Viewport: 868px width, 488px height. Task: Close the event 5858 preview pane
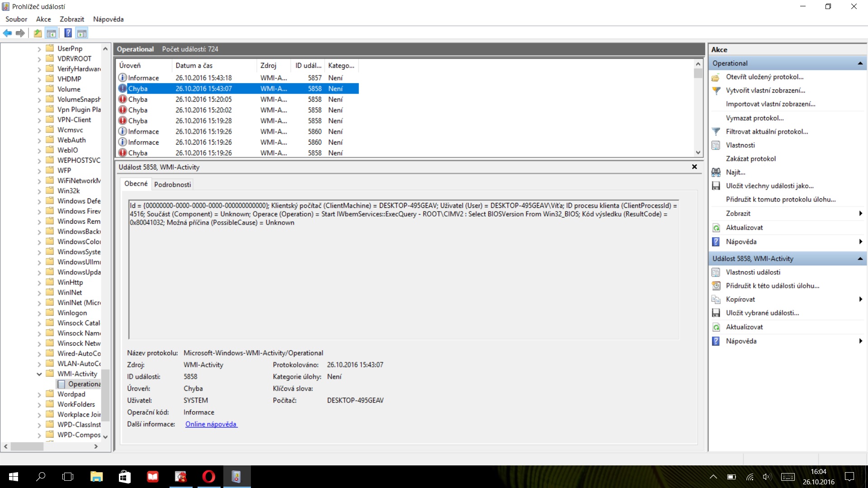pos(694,167)
